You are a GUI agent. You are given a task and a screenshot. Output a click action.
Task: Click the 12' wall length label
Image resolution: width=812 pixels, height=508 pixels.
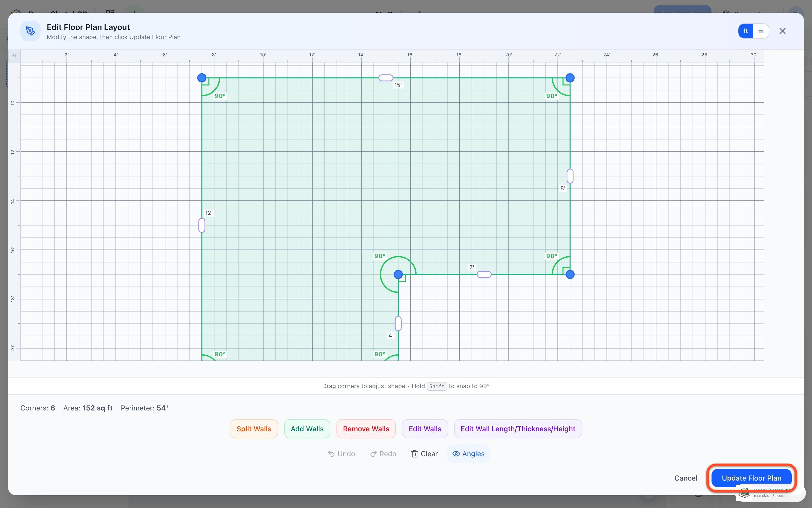209,213
